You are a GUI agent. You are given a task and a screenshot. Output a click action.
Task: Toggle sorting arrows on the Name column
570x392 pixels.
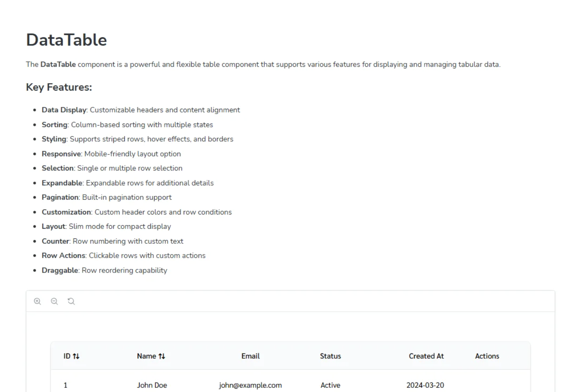(162, 356)
